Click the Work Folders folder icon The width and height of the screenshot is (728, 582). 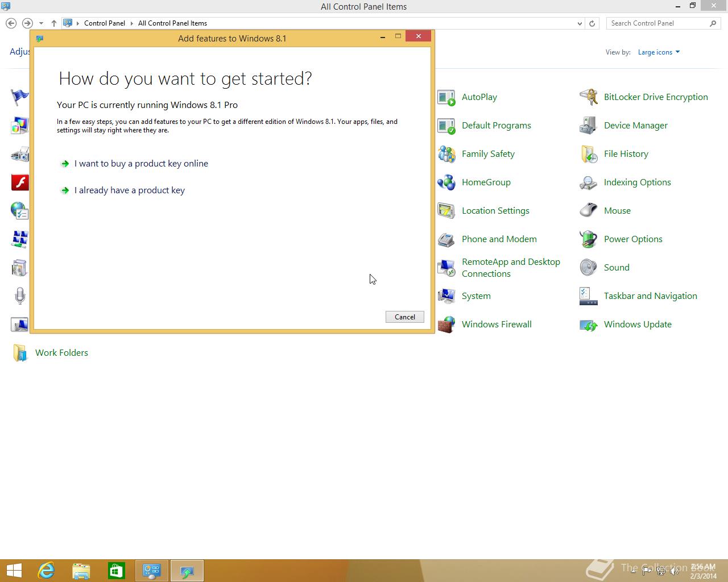[x=20, y=353]
